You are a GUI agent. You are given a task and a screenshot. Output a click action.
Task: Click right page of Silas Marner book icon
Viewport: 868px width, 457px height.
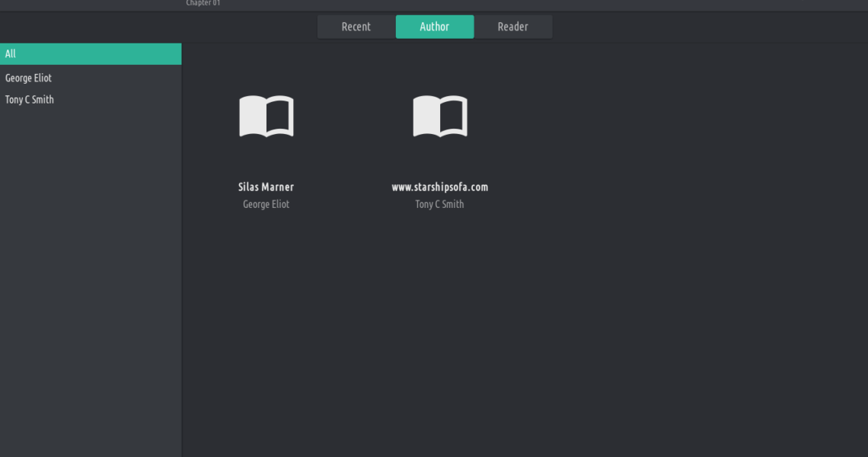(x=280, y=117)
